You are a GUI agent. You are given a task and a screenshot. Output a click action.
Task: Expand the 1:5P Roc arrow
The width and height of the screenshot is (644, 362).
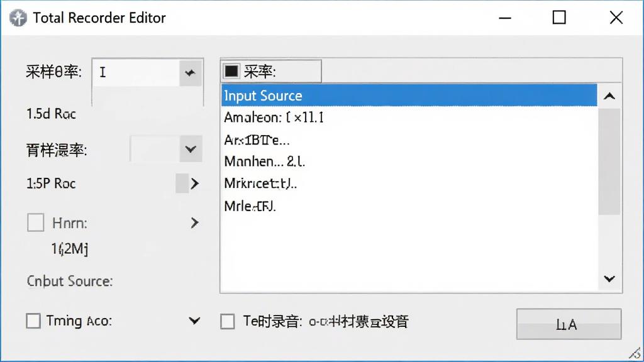coord(194,184)
